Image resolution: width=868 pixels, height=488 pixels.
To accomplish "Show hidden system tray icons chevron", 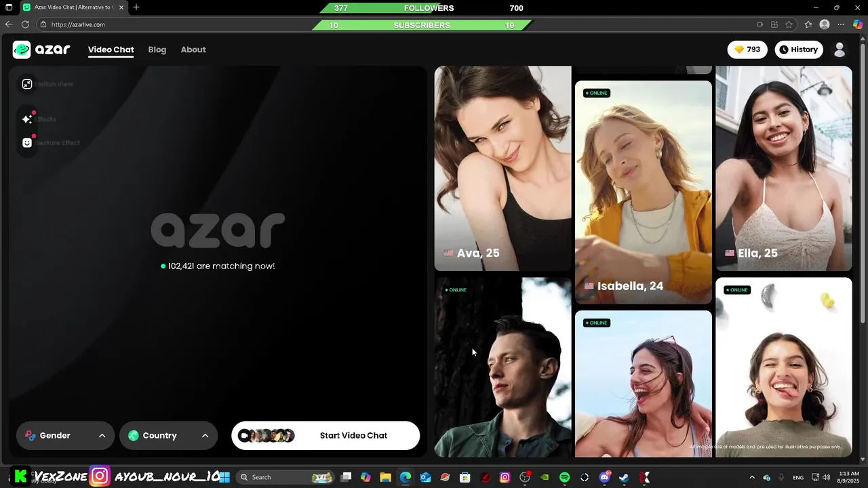I will [751, 477].
